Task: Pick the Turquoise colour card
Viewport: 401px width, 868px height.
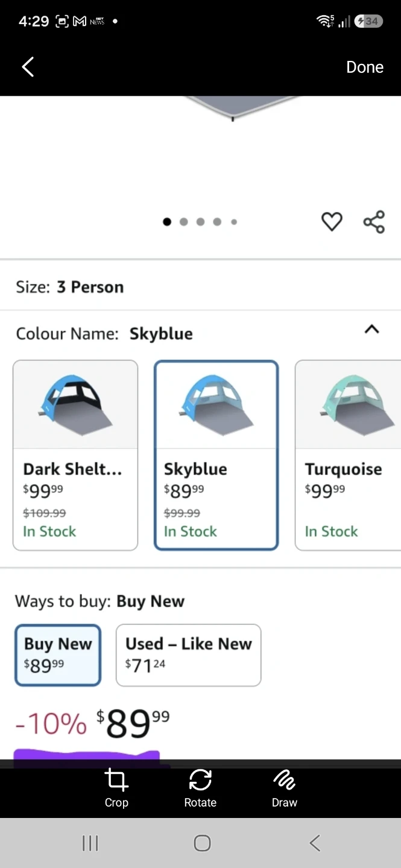Action: point(348,455)
